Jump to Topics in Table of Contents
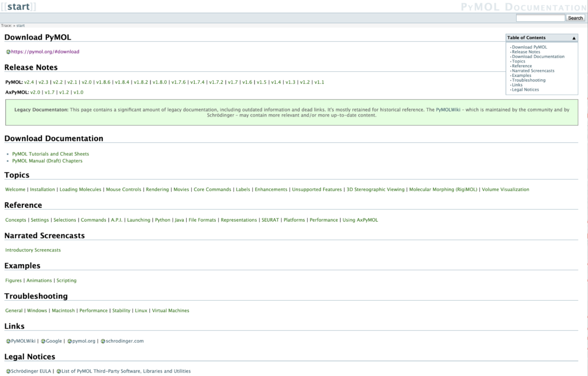 519,61
